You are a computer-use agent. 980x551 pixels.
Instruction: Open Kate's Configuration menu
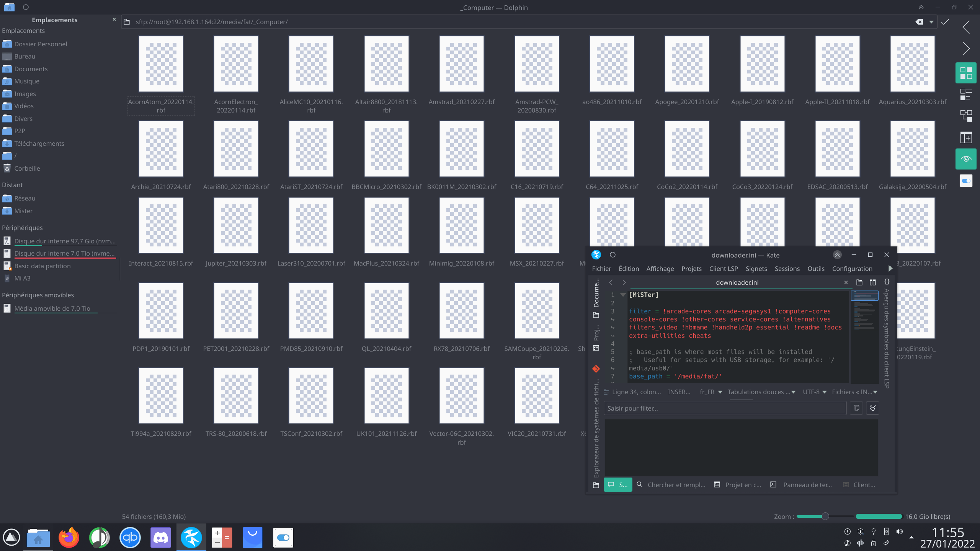pyautogui.click(x=852, y=269)
